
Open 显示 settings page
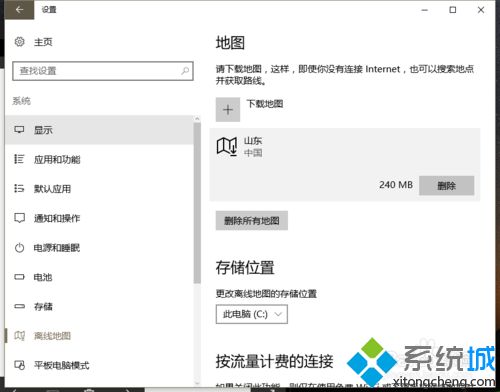pyautogui.click(x=99, y=130)
